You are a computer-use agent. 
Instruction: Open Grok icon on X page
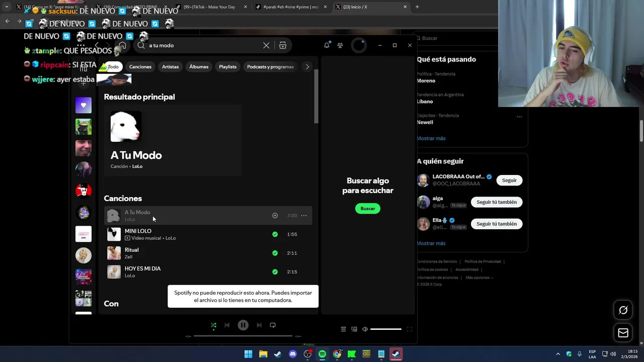[623, 310]
